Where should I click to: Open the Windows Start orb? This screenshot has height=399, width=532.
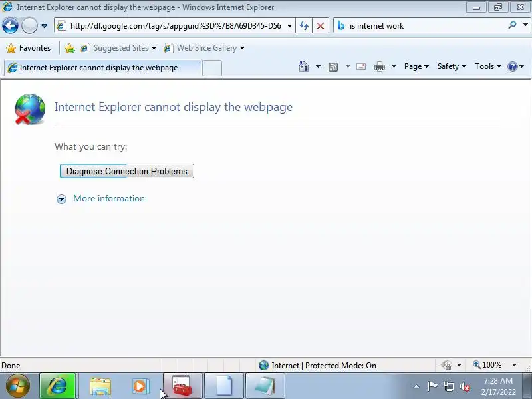point(18,386)
